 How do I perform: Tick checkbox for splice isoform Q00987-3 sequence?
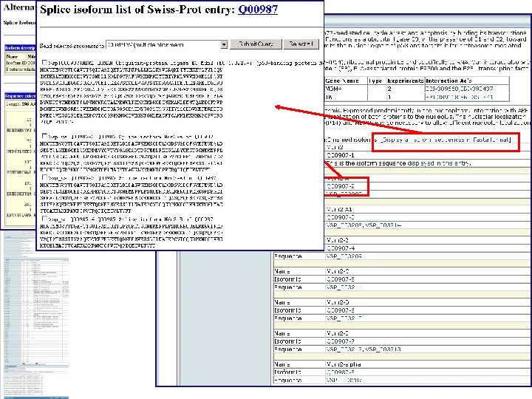tap(44, 177)
